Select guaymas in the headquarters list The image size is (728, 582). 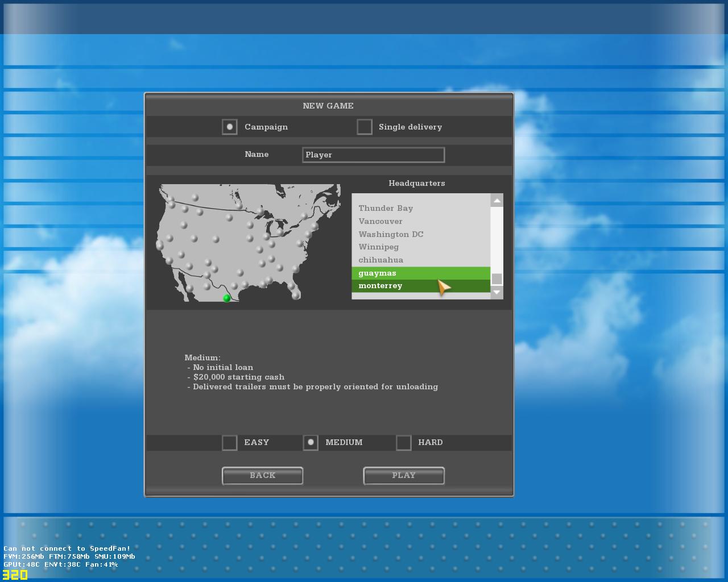tap(377, 273)
